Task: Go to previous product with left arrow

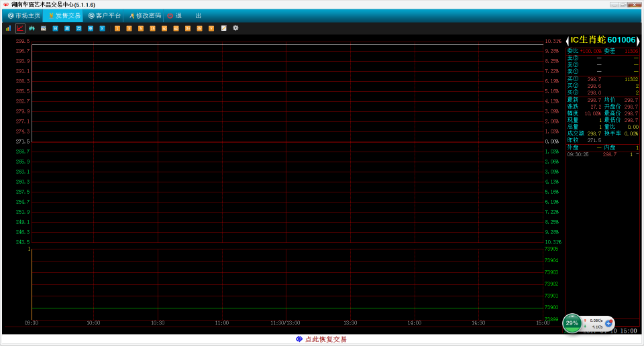Action: [568, 40]
